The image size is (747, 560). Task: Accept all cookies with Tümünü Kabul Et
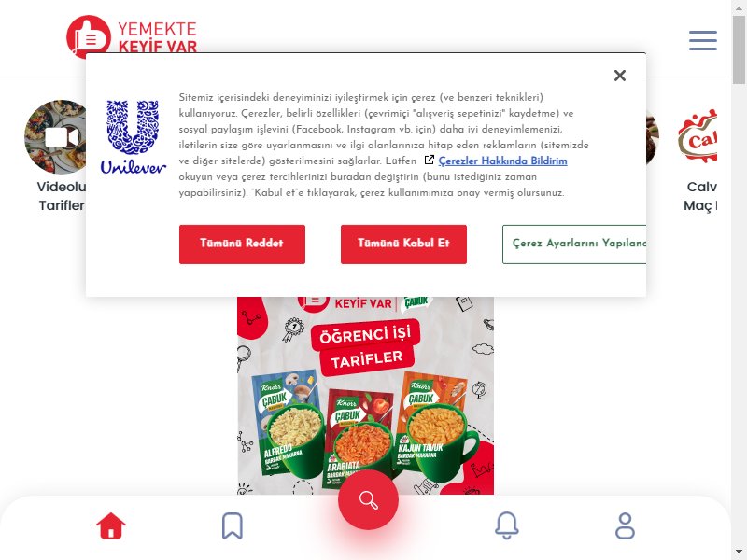tap(403, 245)
